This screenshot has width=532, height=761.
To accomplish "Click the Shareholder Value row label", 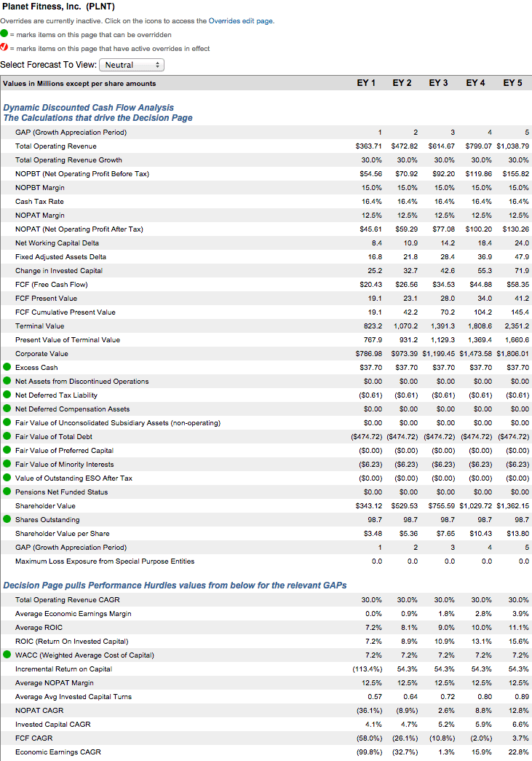I will coord(45,505).
